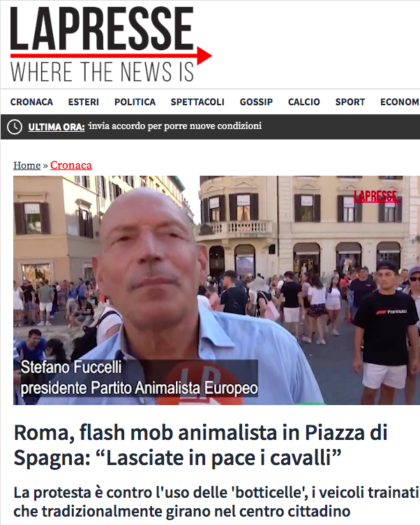Click the Ultima Ora link
This screenshot has width=420, height=525.
click(57, 127)
